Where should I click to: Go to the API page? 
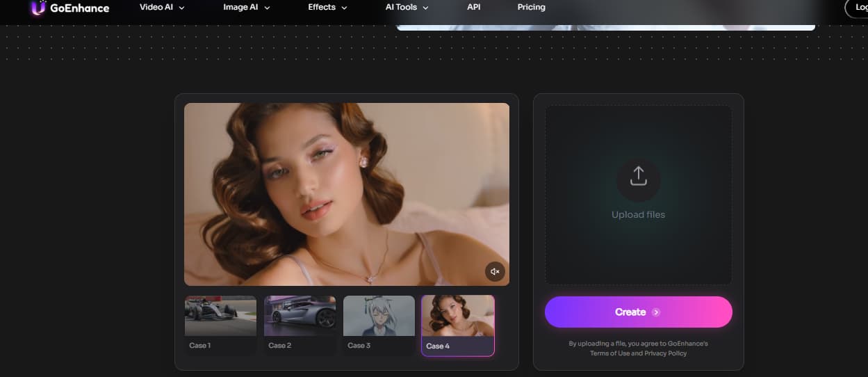(474, 7)
